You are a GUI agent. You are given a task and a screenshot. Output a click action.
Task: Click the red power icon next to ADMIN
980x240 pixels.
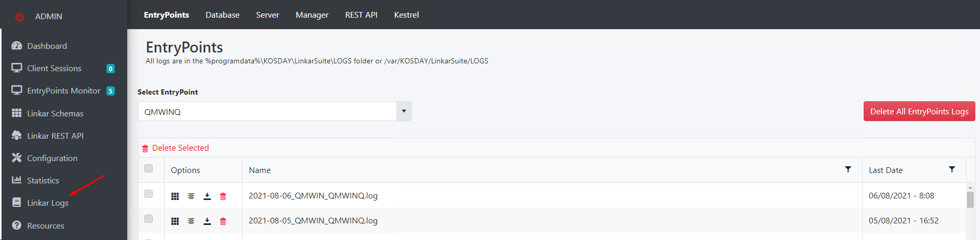pyautogui.click(x=19, y=17)
